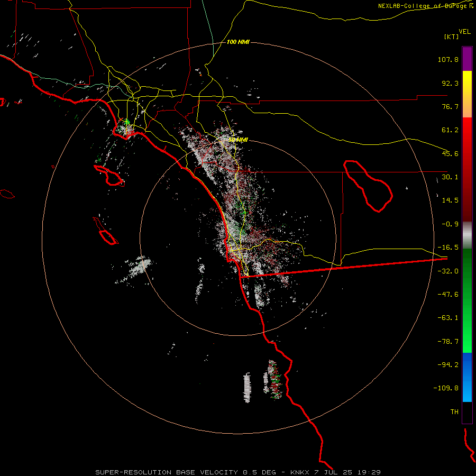Click the 100 NMI range ring label
This screenshot has width=476, height=476.
[238, 42]
